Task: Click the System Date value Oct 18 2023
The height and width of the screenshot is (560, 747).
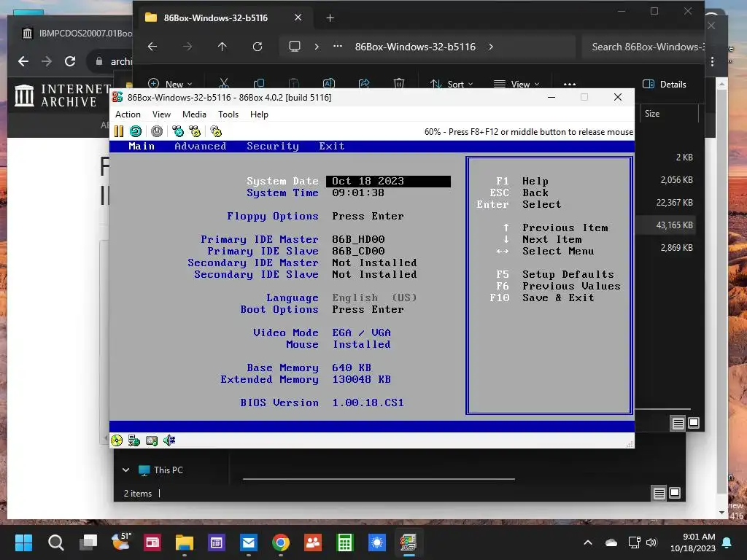Action: [x=388, y=182]
